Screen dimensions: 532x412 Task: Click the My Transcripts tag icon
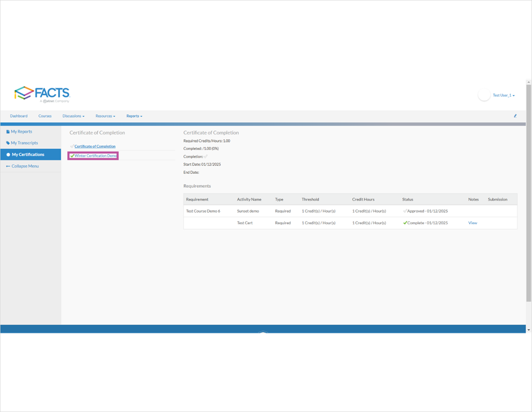8,143
